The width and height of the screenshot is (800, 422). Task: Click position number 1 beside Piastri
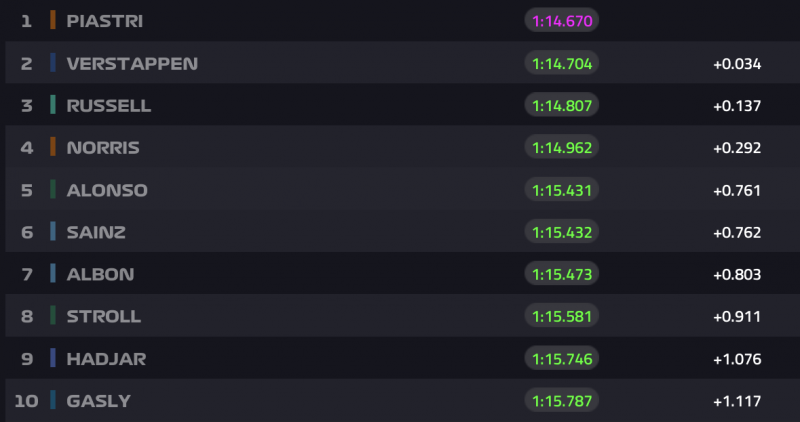26,20
